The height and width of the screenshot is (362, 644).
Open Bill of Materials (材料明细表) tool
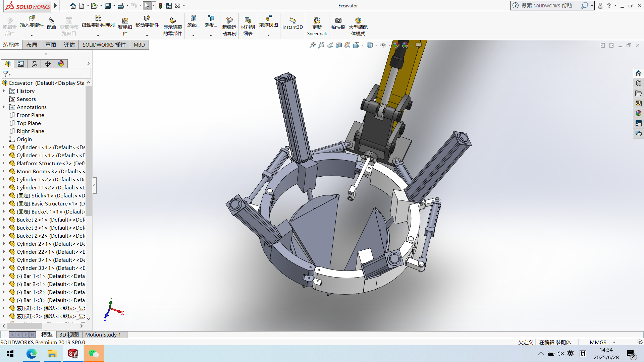coord(248,21)
